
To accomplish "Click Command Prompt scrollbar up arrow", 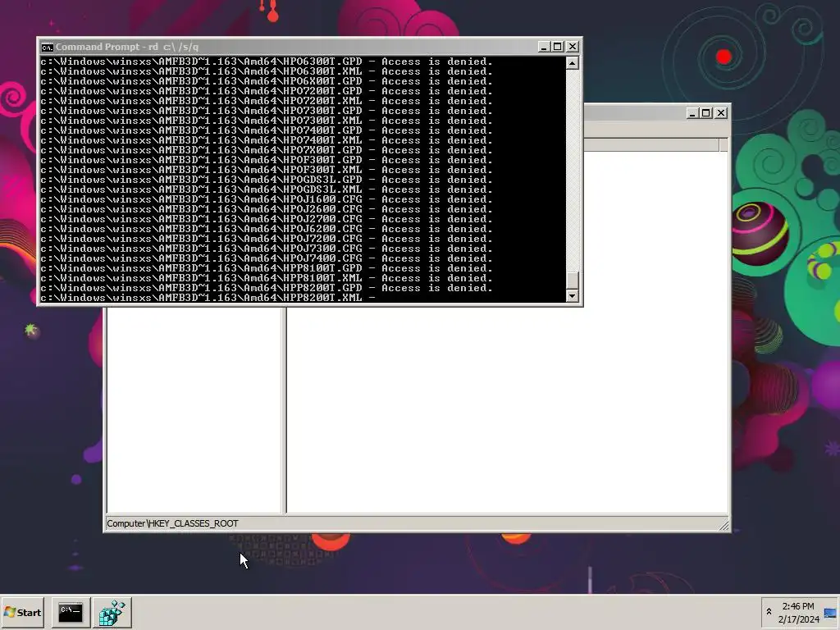I will (x=572, y=63).
